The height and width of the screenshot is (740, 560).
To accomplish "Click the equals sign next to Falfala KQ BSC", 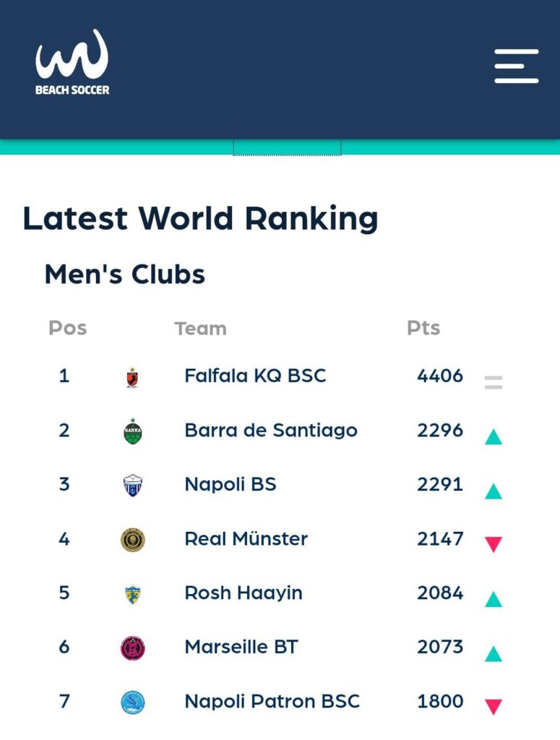I will (494, 382).
